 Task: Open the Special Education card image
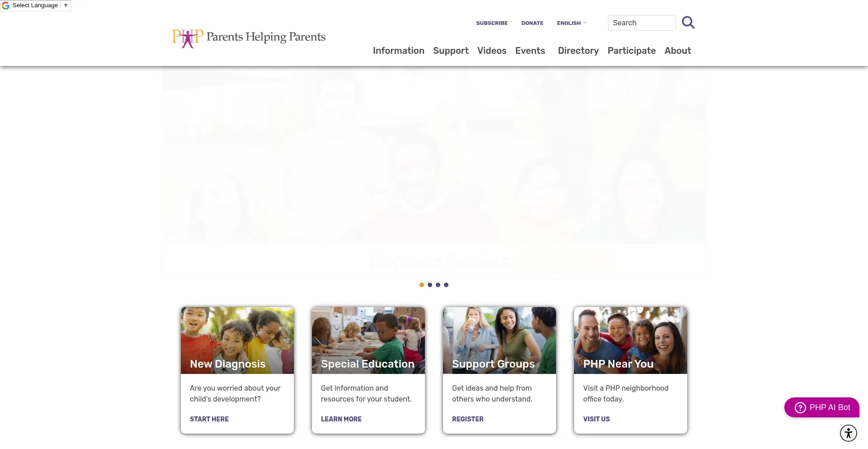click(x=368, y=340)
